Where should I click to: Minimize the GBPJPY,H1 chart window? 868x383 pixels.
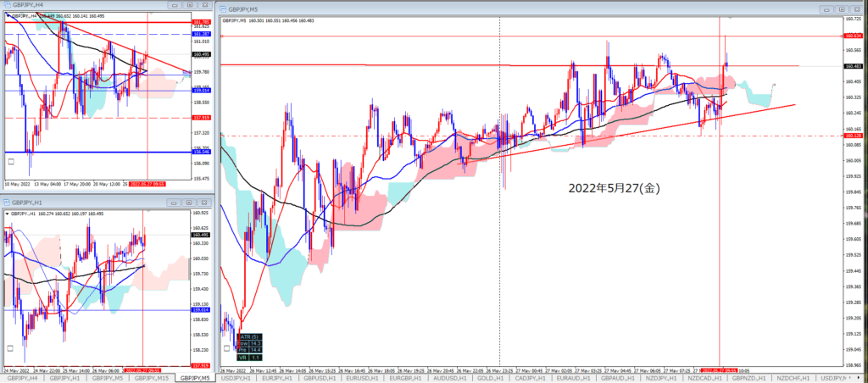click(175, 203)
